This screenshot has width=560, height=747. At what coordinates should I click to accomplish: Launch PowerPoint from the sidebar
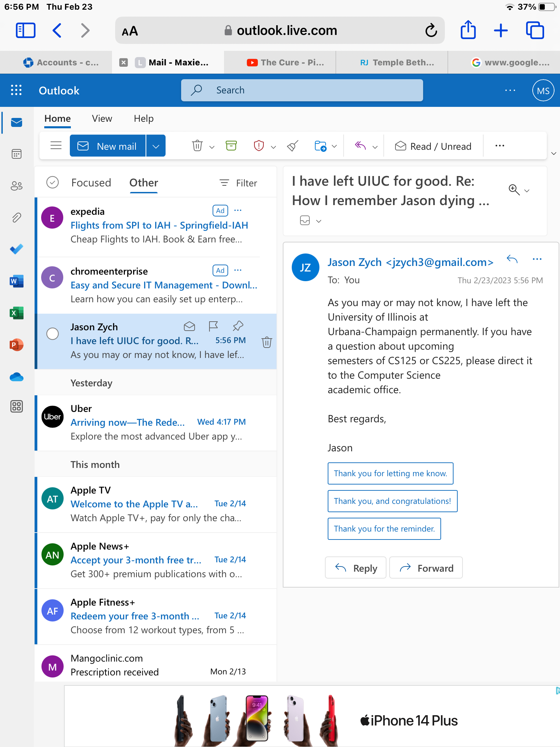[x=17, y=345]
